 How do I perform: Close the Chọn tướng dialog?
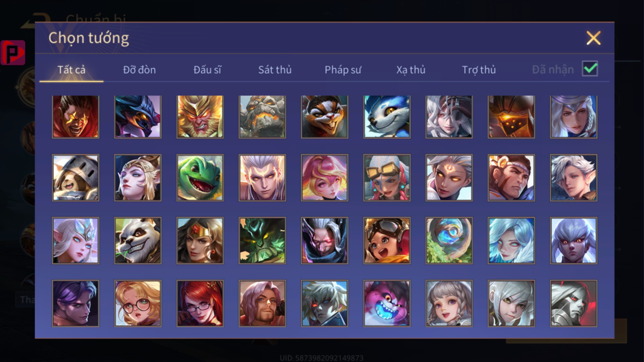coord(593,38)
